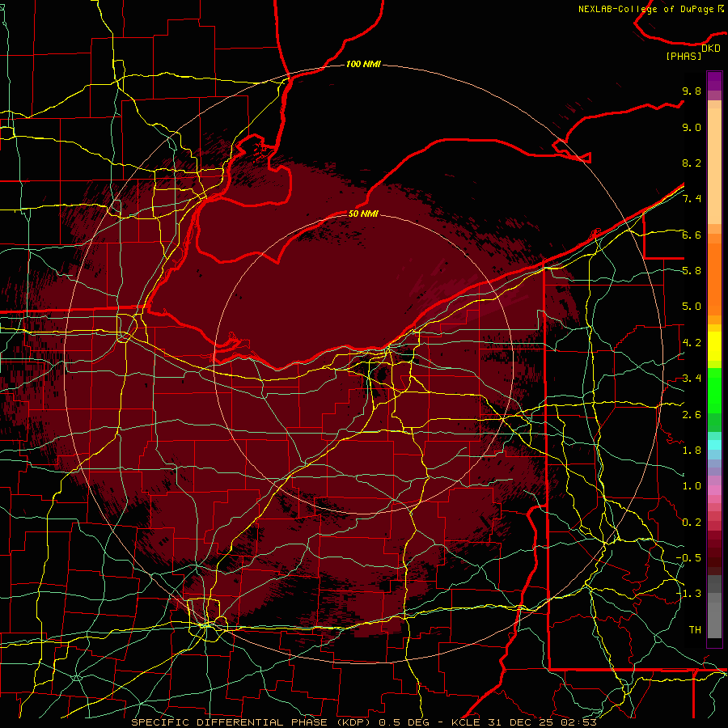Click the 7.4 scale value
The height and width of the screenshot is (728, 728).
pos(692,199)
